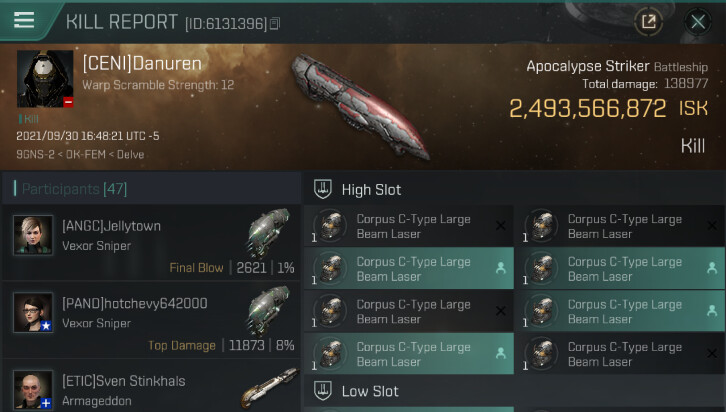726x412 pixels.
Task: Select the Low Slot shield icon
Action: pos(323,391)
